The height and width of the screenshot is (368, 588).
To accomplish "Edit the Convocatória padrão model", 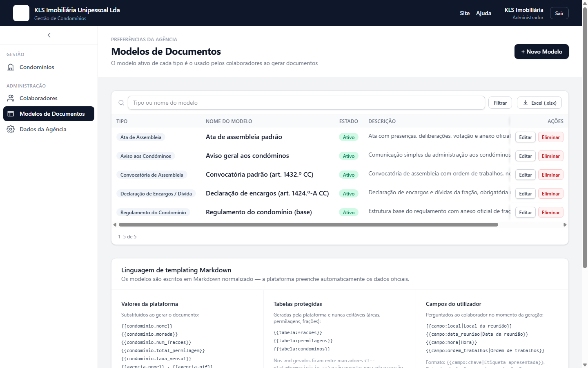I will pyautogui.click(x=526, y=175).
